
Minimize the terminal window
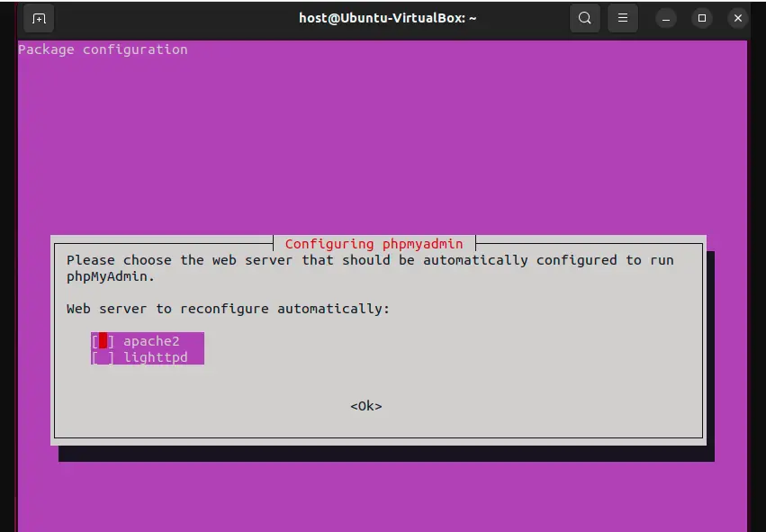pyautogui.click(x=666, y=18)
